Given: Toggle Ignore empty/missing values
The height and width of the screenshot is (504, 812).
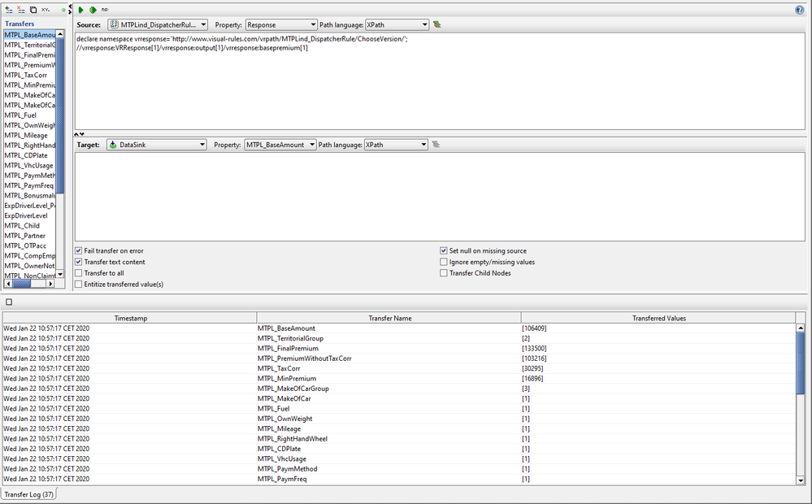Looking at the screenshot, I should [444, 262].
